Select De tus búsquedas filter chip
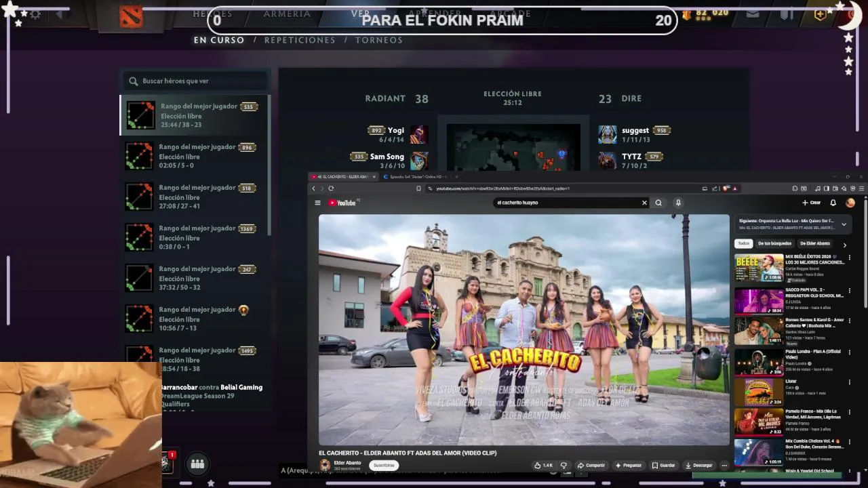The image size is (868, 488). click(x=774, y=243)
